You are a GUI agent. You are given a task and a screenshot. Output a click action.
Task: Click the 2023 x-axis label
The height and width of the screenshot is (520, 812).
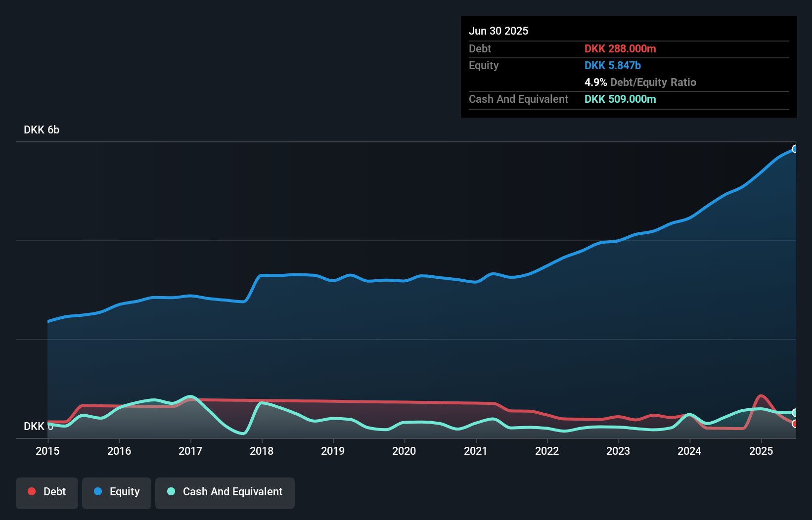click(x=618, y=451)
